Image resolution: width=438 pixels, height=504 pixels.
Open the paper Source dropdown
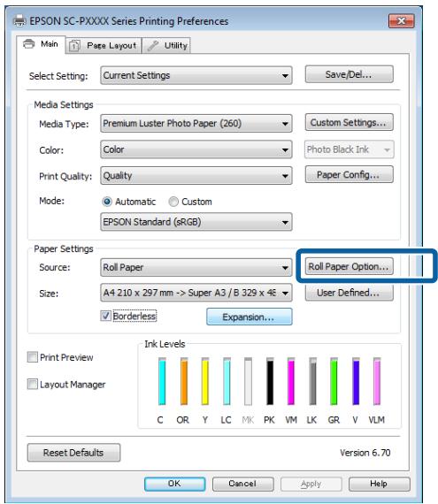196,267
